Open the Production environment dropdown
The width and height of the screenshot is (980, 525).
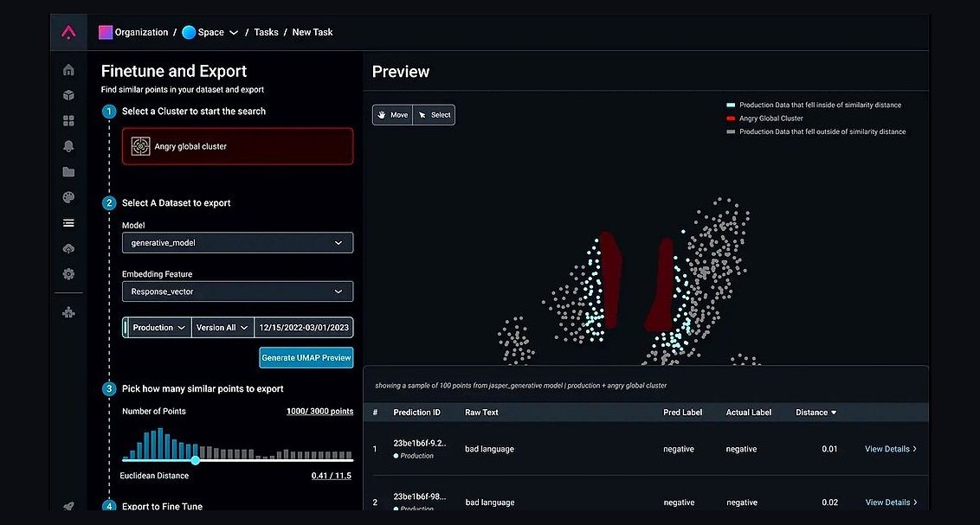[x=158, y=328]
